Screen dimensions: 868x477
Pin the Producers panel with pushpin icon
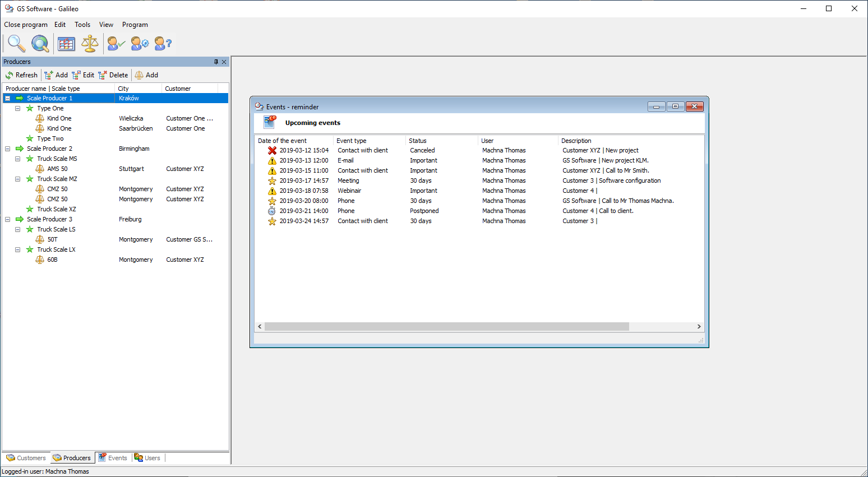point(216,62)
